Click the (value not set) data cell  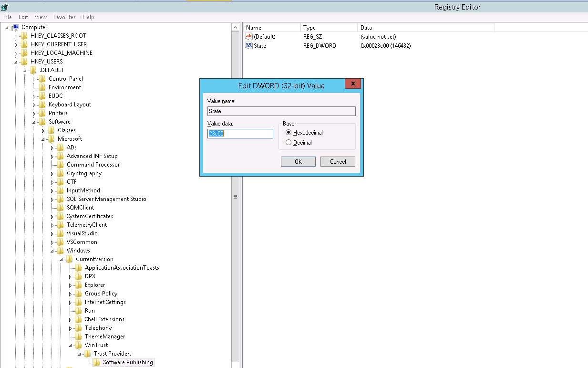(378, 37)
